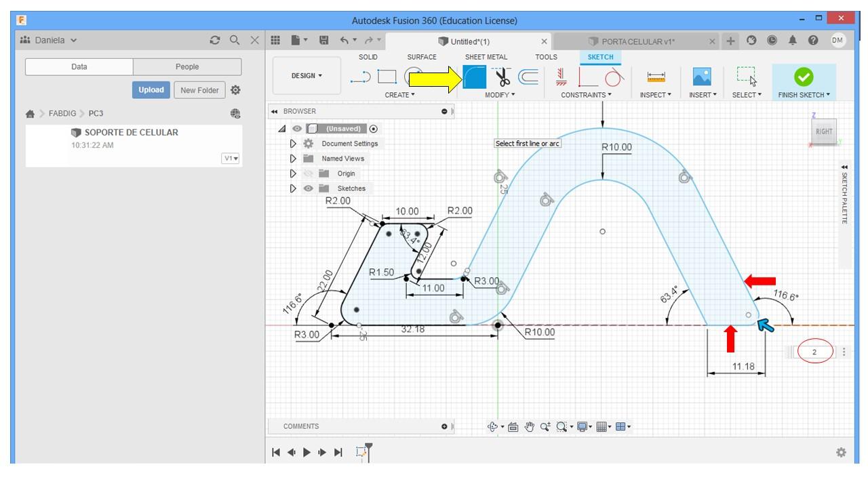Select the Offset tool
Image resolution: width=868 pixels, height=488 pixels.
click(529, 77)
